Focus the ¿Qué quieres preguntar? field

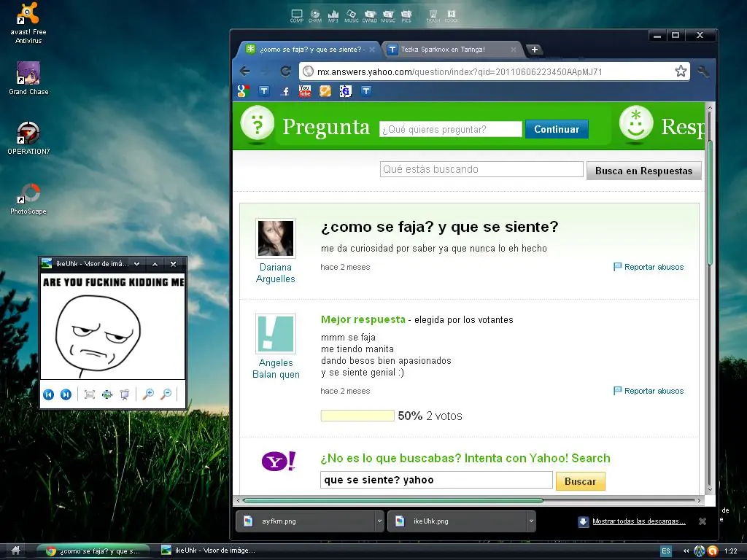click(x=451, y=129)
